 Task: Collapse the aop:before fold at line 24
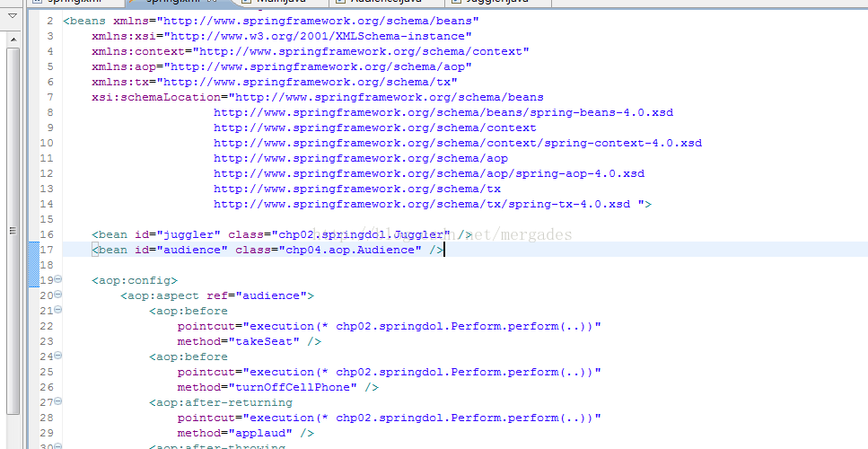point(58,356)
